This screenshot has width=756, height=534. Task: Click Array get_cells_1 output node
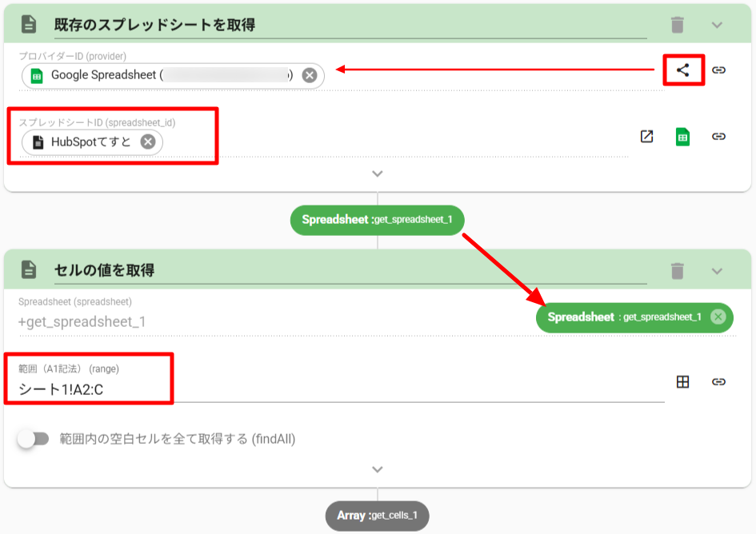click(x=377, y=516)
